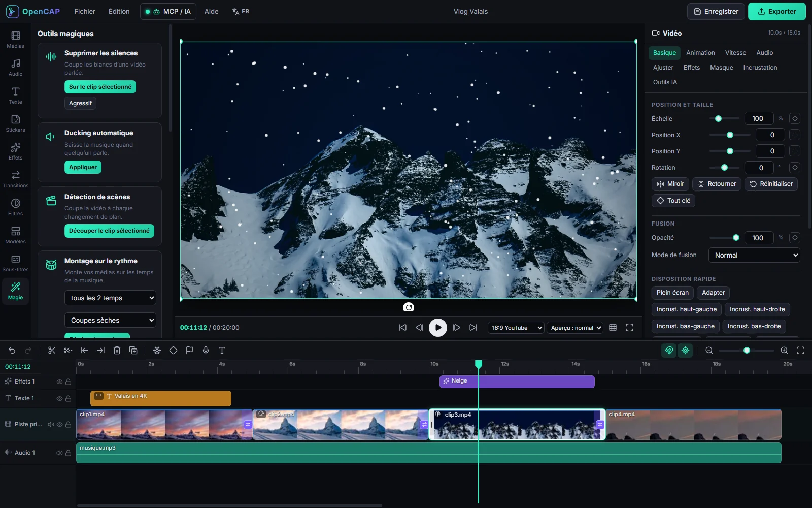Open the Transitions sidebar panel
Screen dimensions: 812x508
15,179
